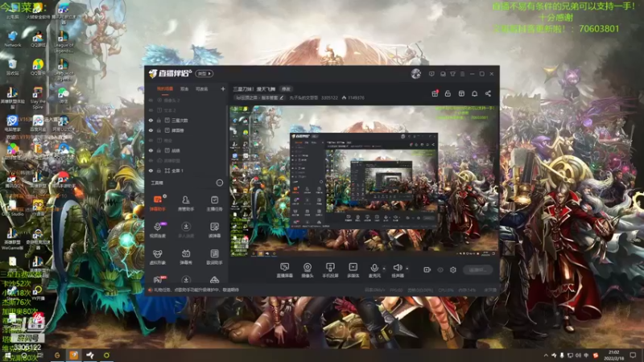
Task: Open the 主播任务 tool
Action: click(x=214, y=203)
